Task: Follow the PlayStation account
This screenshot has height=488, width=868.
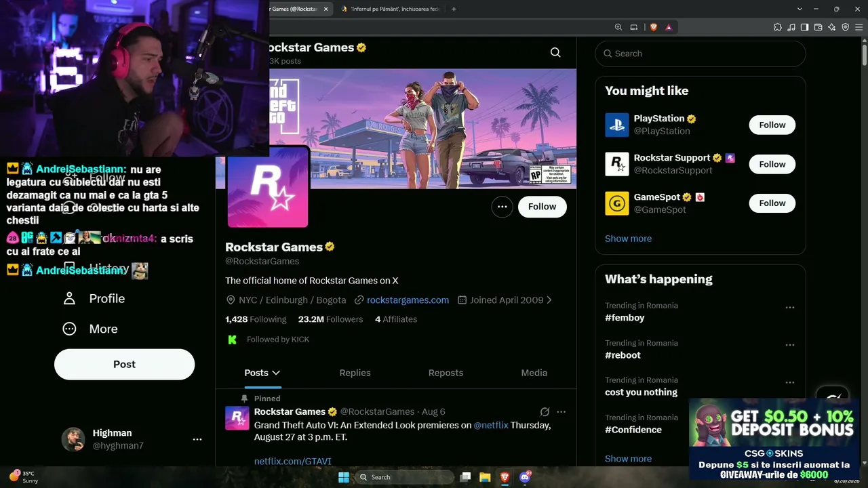Action: point(772,125)
